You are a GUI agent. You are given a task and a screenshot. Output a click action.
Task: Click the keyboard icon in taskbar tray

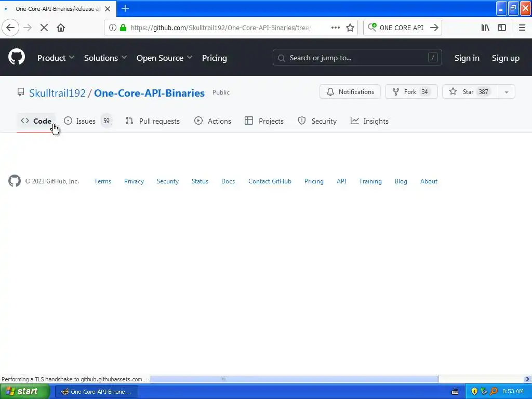455,392
